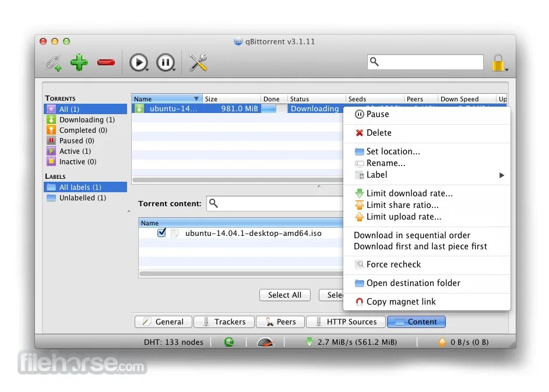This screenshot has width=549, height=392.
Task: Click the Down Speed column header
Action: (x=467, y=98)
